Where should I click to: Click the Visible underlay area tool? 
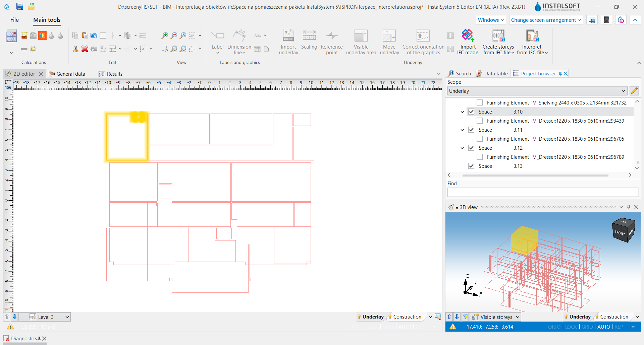(361, 42)
